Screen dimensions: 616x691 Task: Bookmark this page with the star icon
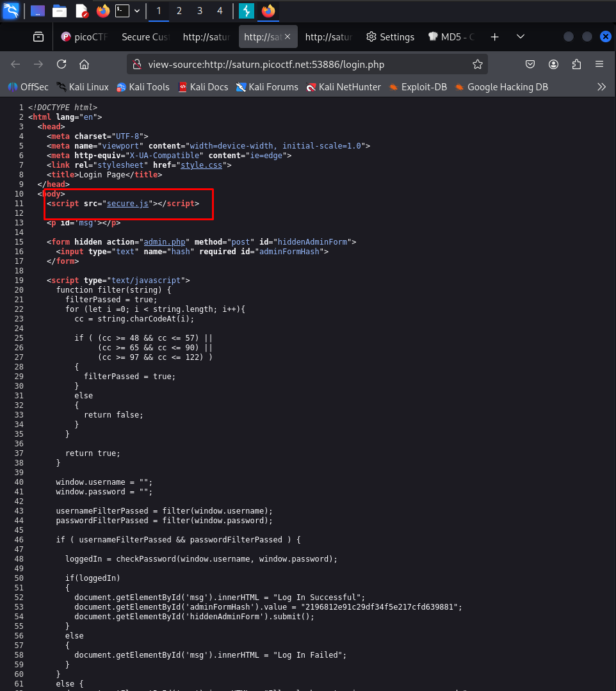tap(477, 64)
